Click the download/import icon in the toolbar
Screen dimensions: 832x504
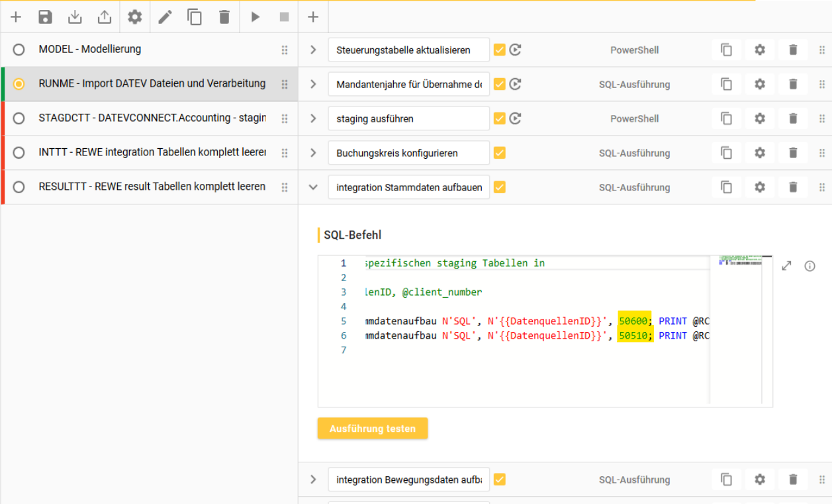point(75,17)
